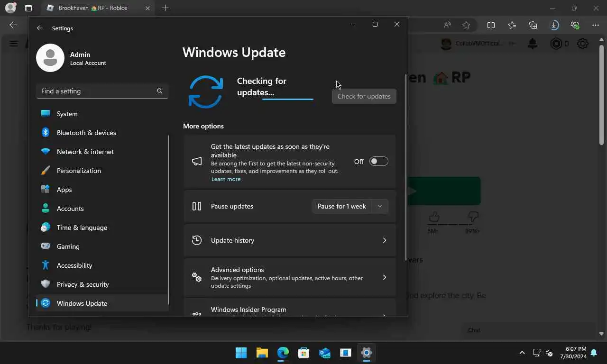Click the Edge profile icon
The height and width of the screenshot is (364, 607).
pos(10,8)
